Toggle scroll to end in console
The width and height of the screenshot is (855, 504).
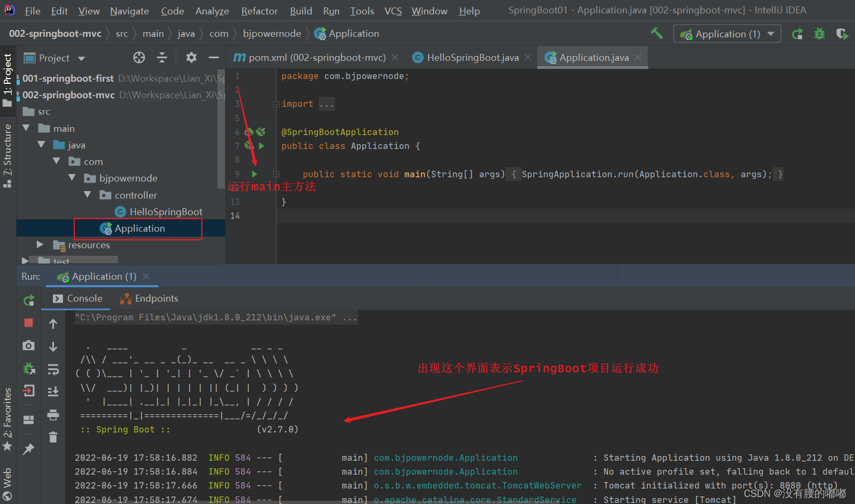[53, 392]
